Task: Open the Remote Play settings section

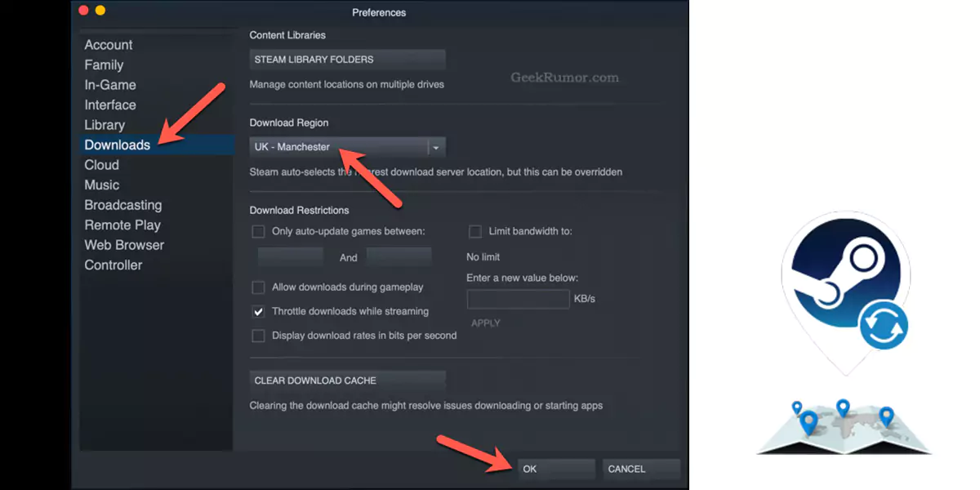Action: (122, 225)
